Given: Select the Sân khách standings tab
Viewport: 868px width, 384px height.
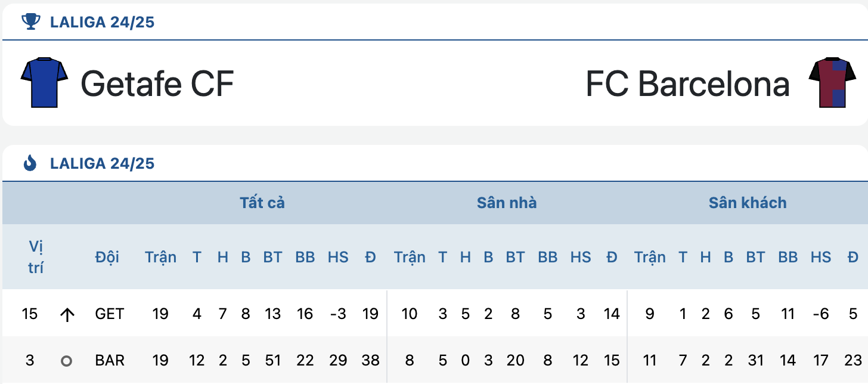Looking at the screenshot, I should 748,203.
